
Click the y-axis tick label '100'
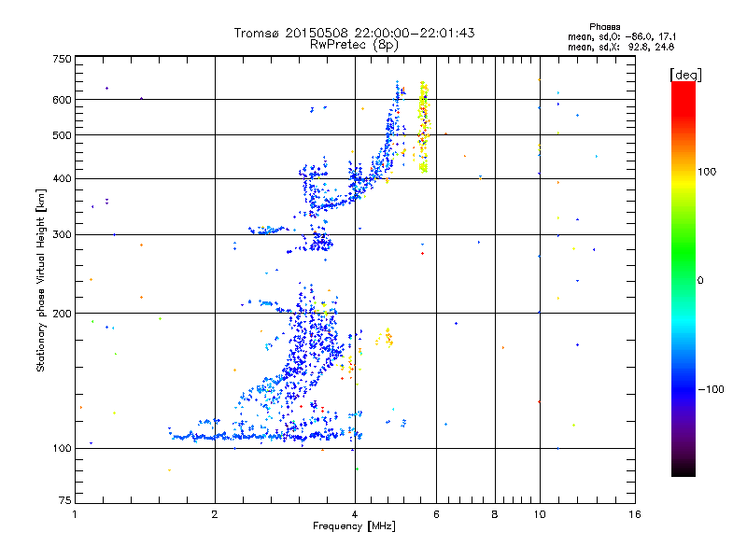pyautogui.click(x=62, y=448)
